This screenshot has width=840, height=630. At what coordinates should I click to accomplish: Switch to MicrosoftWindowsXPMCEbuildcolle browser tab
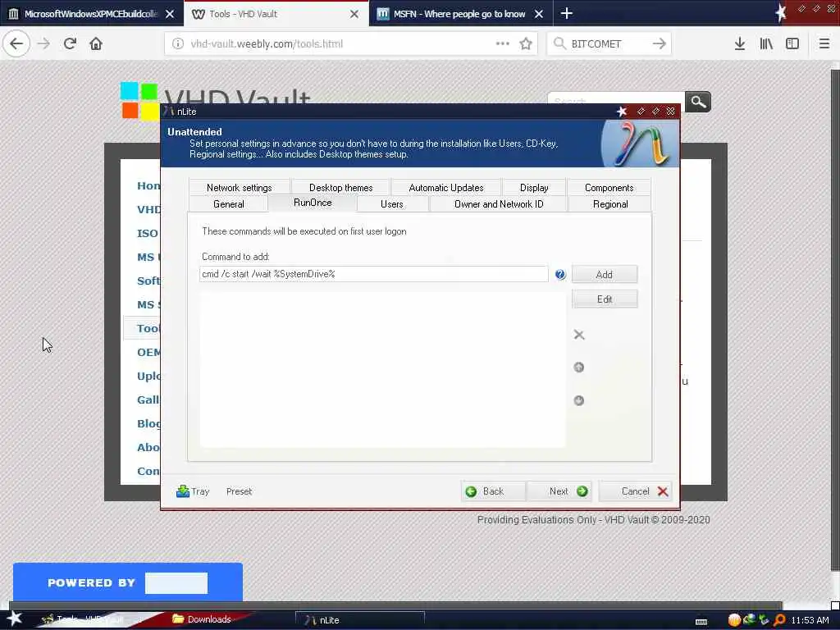point(91,14)
